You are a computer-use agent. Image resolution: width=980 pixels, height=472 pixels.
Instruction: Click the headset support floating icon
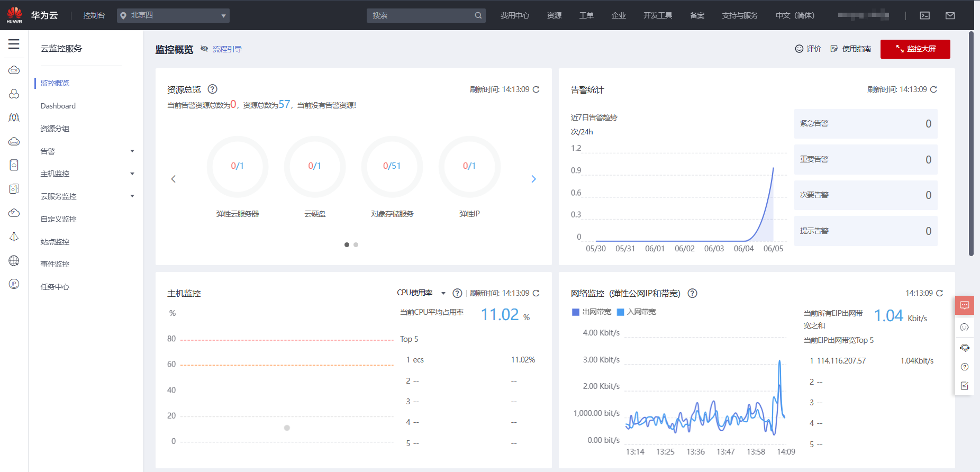(x=965, y=348)
